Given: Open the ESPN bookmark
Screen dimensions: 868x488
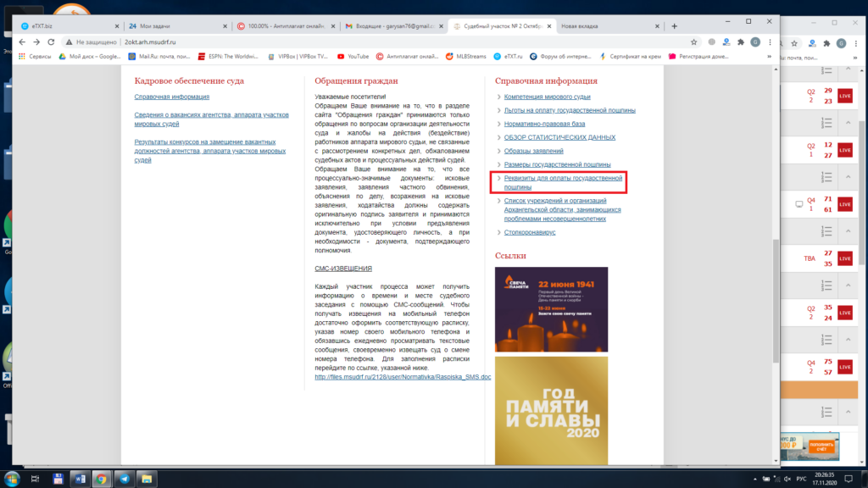Looking at the screenshot, I should click(x=228, y=57).
